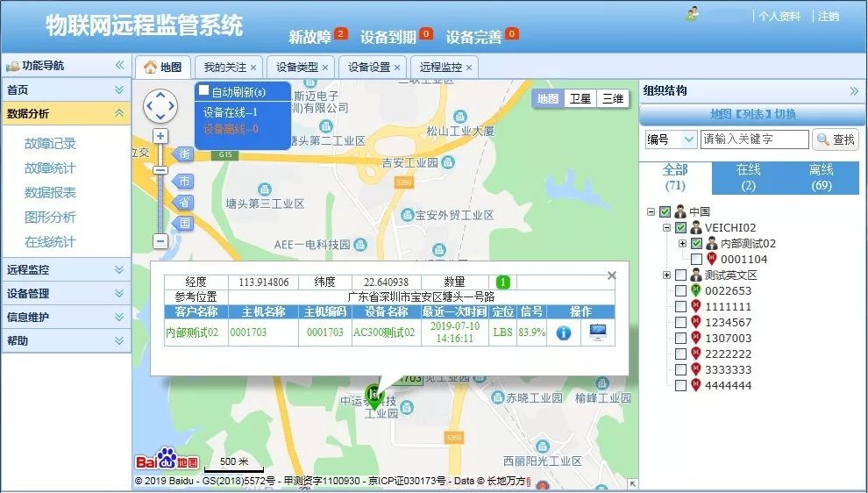Open the 编号 search type dropdown
Image resolution: width=868 pixels, height=493 pixels.
(x=671, y=139)
